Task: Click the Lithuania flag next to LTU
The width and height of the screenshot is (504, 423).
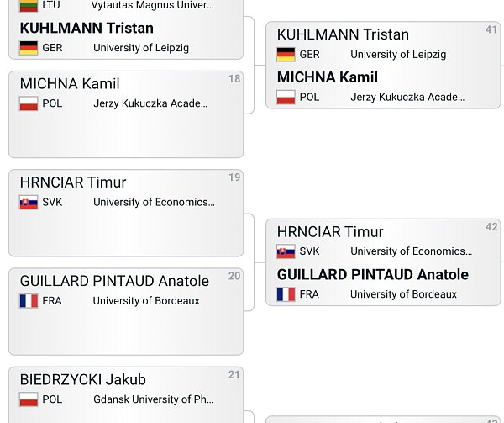Action: click(29, 6)
